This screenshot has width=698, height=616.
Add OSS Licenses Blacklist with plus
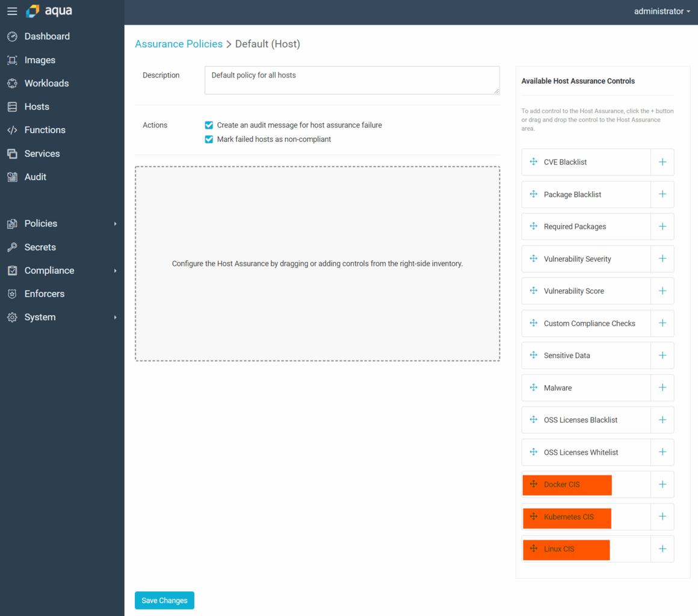[662, 420]
